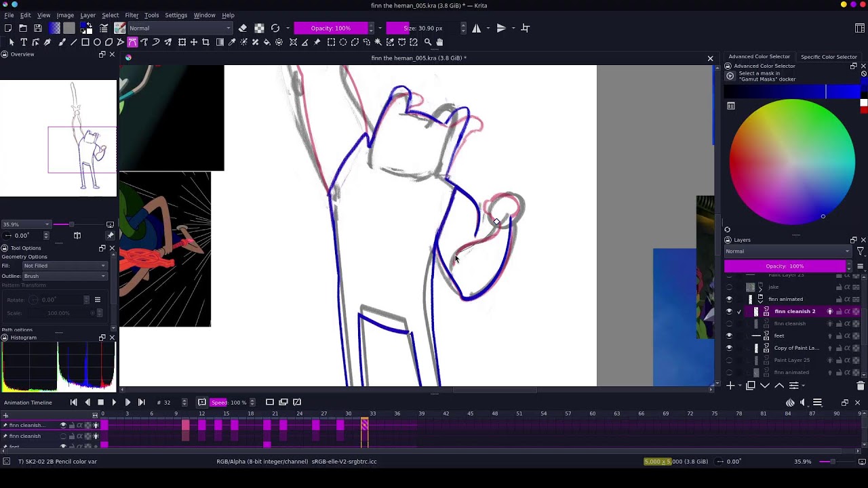
Task: Select the Gradient tool
Action: (220, 42)
